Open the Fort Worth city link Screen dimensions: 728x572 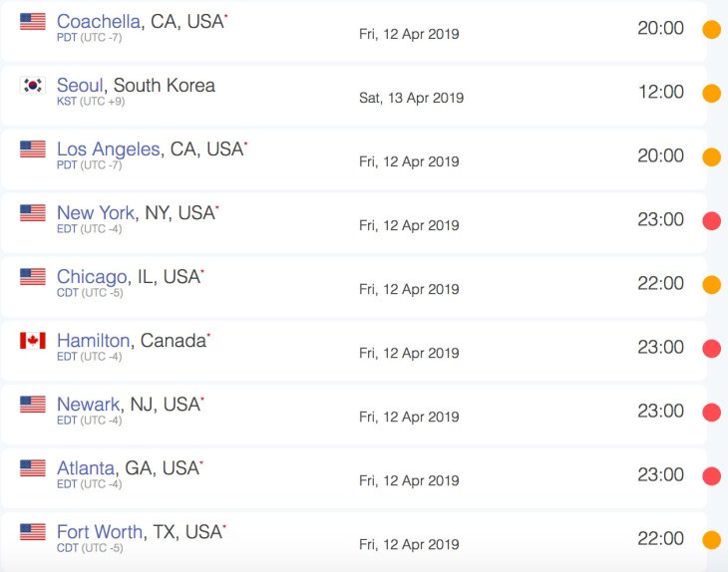tap(100, 532)
